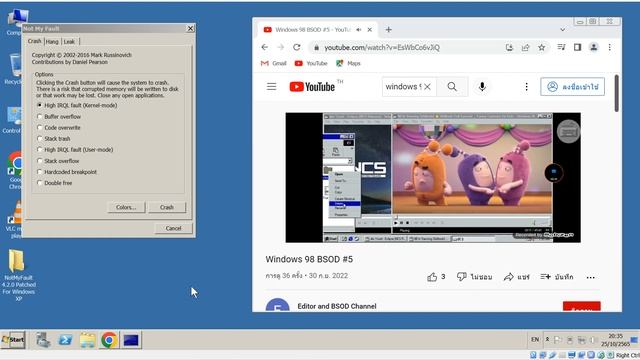Click the Colors... button
Image resolution: width=640 pixels, height=360 pixels.
pyautogui.click(x=126, y=207)
